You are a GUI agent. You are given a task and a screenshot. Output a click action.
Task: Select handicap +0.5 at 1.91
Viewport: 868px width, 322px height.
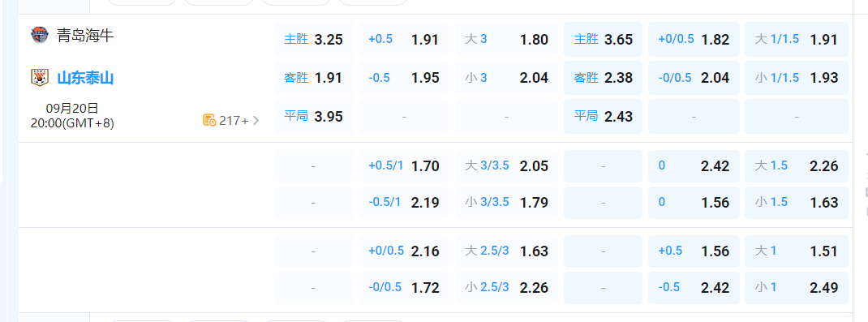pos(403,39)
